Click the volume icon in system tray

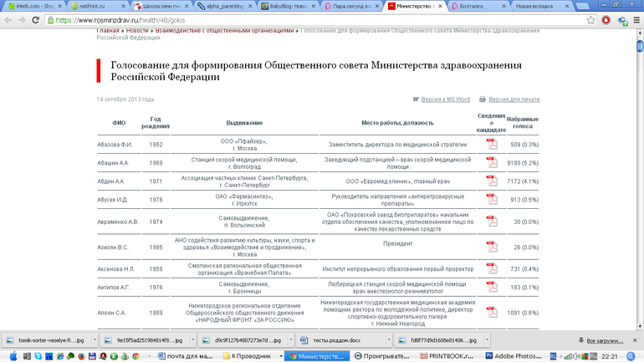coord(576,356)
